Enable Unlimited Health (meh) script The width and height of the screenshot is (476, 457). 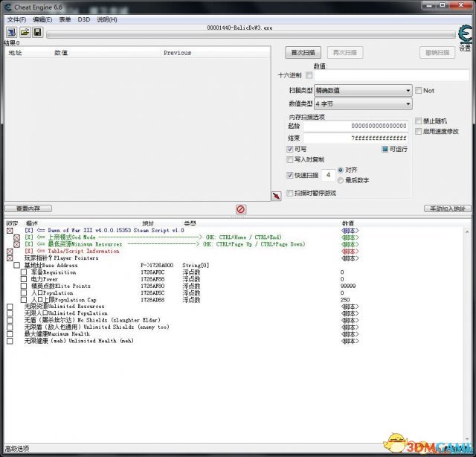pyautogui.click(x=10, y=341)
